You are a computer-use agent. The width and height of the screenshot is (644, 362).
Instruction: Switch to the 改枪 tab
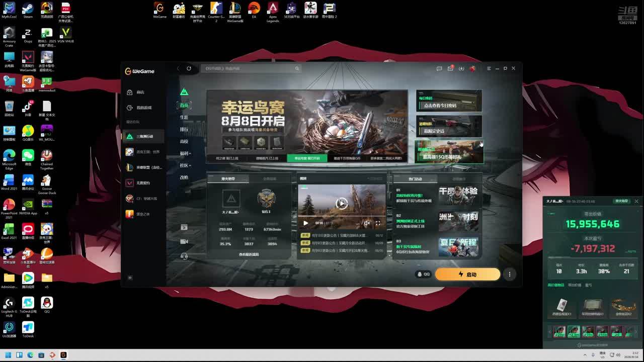click(184, 177)
